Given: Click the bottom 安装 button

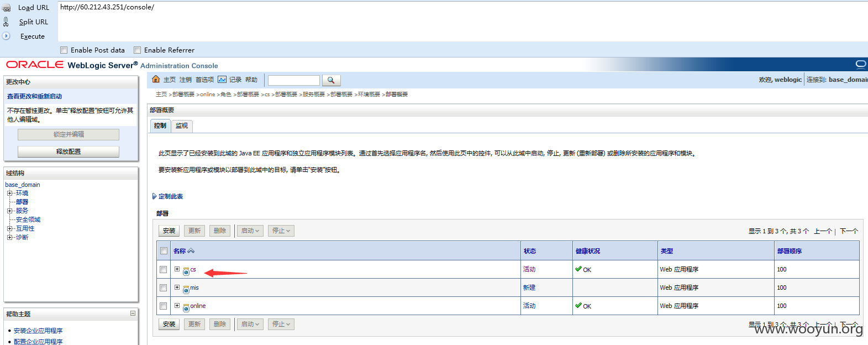Looking at the screenshot, I should tap(169, 324).
